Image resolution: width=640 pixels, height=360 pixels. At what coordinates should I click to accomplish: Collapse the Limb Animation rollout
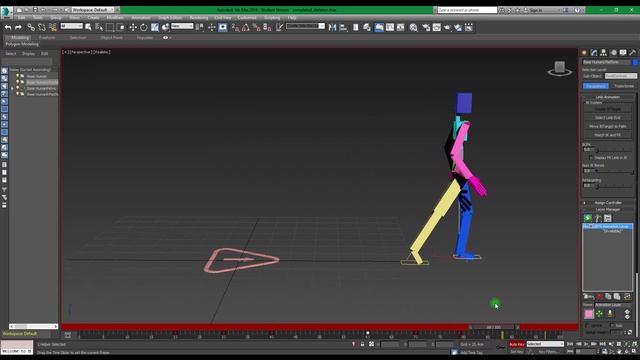coord(608,97)
